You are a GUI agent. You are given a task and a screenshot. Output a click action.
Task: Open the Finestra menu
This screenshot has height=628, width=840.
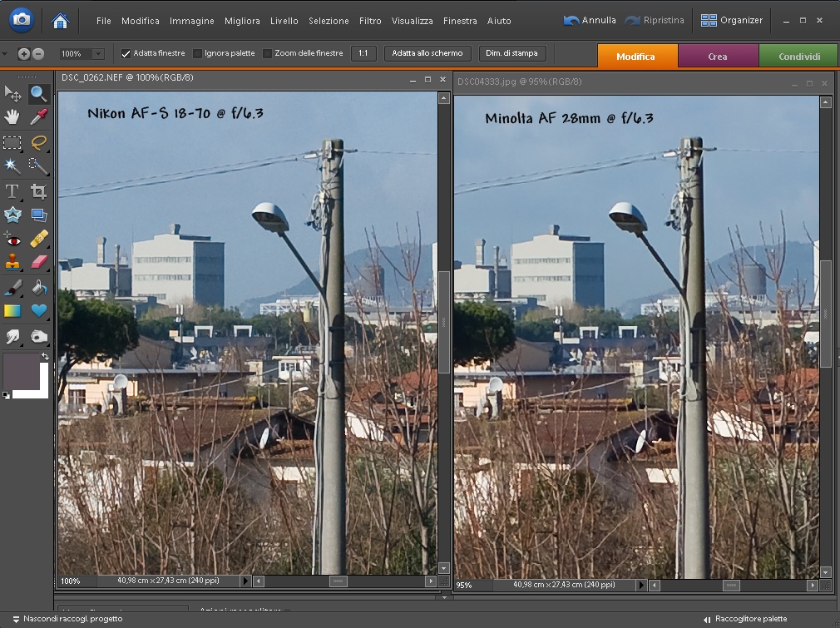460,21
